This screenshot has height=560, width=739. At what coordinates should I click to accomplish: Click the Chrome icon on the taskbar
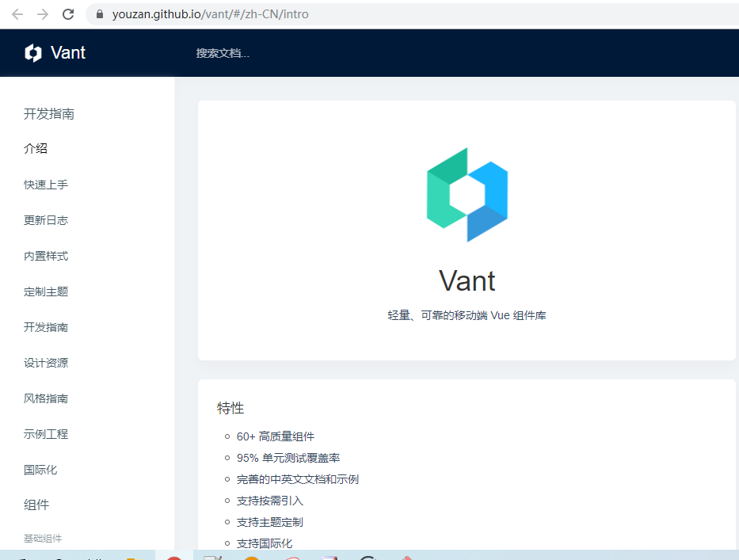click(x=368, y=556)
